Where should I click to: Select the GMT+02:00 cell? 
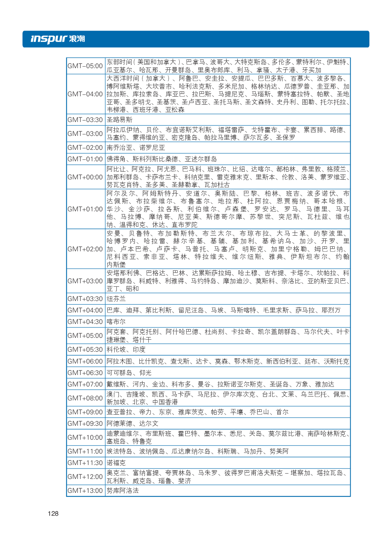pyautogui.click(x=85, y=249)
